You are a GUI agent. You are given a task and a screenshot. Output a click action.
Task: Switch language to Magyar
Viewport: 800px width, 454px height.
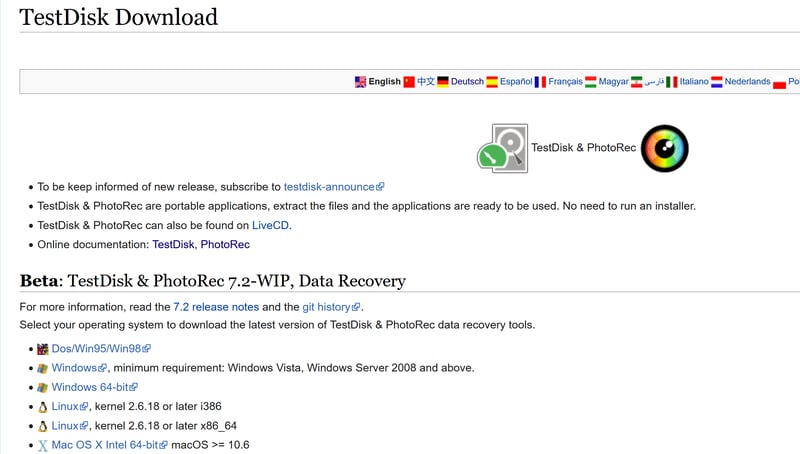(613, 81)
